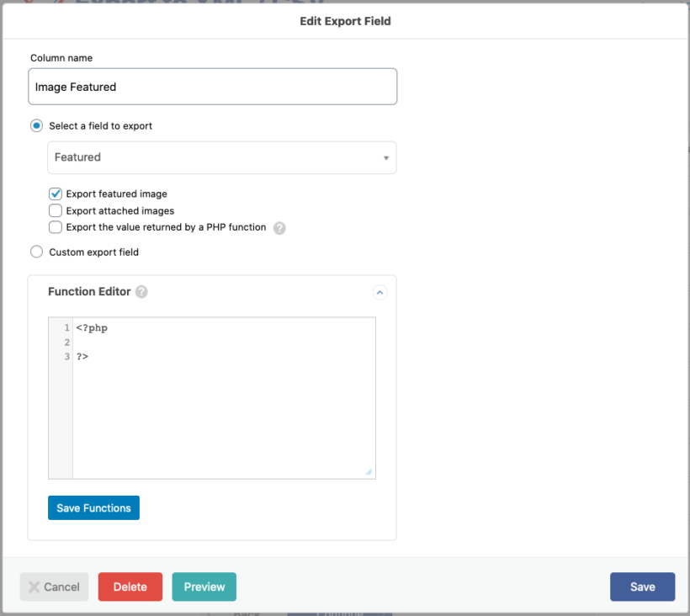Select the Custom export field radio
Image resolution: width=690 pixels, height=616 pixels.
tap(36, 252)
